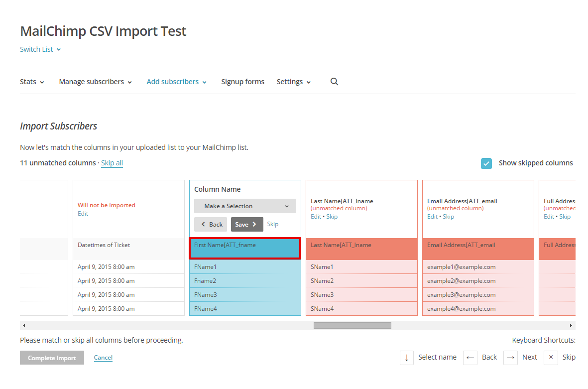
Task: Click Skip under Full Address column
Action: point(565,217)
